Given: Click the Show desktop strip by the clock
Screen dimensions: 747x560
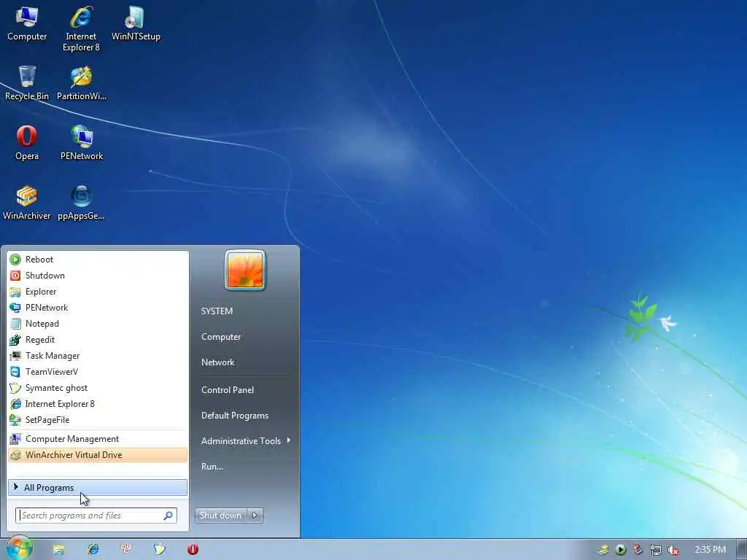Looking at the screenshot, I should pos(742,550).
